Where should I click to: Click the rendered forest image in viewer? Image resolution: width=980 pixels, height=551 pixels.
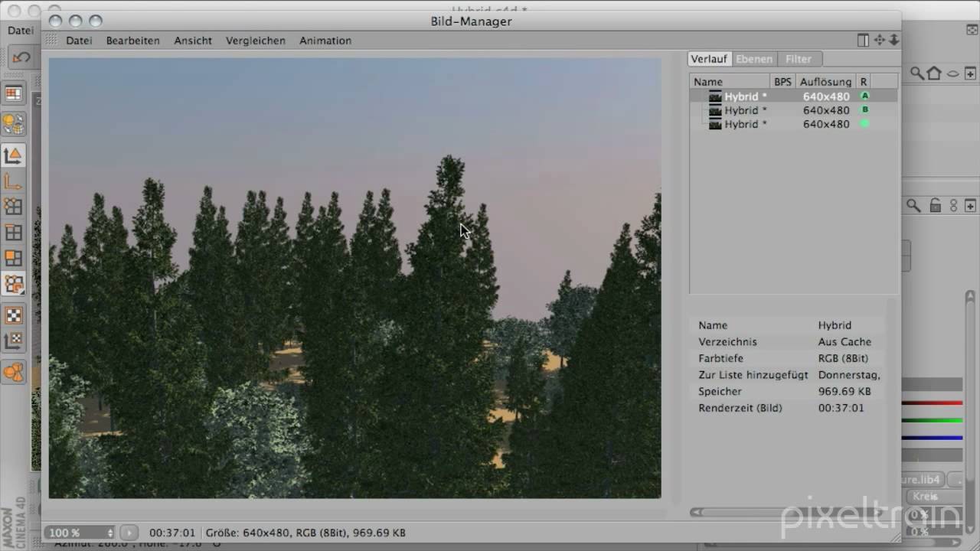point(354,279)
